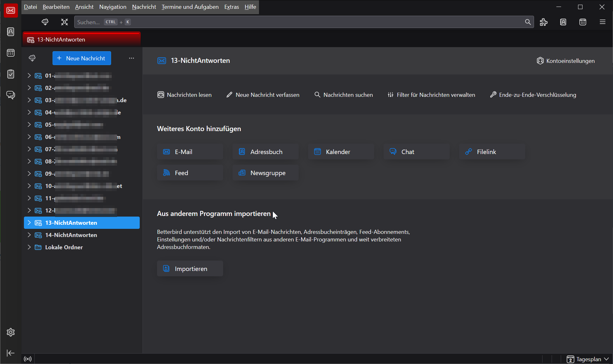Open Tasks view in left sidebar
Viewport: 613px width, 364px height.
point(11,74)
